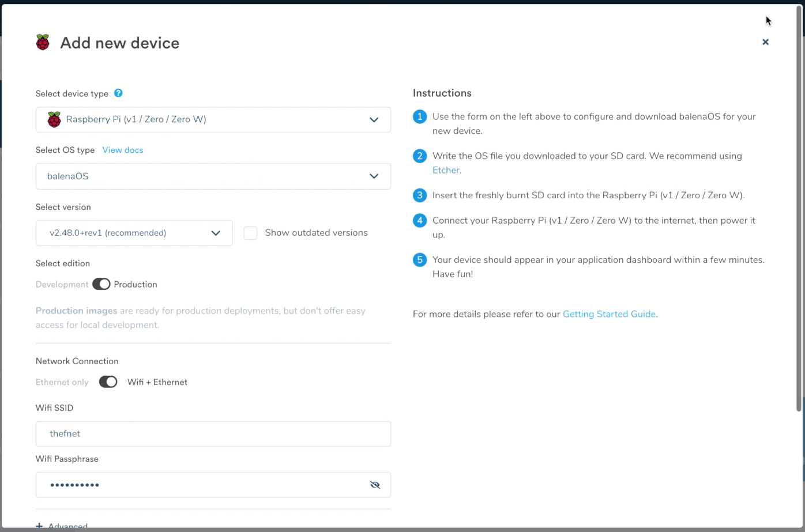Click the step 3 instruction badge
Viewport: 805px width, 532px height.
pyautogui.click(x=420, y=195)
